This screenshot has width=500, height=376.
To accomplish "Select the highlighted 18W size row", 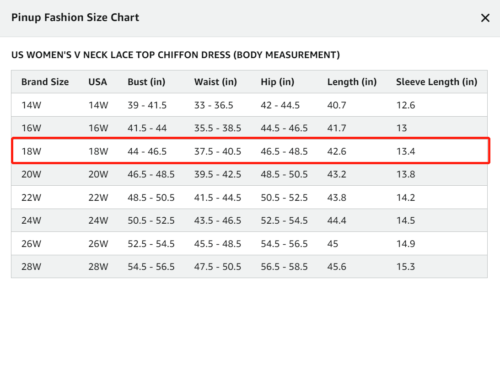I will (250, 151).
